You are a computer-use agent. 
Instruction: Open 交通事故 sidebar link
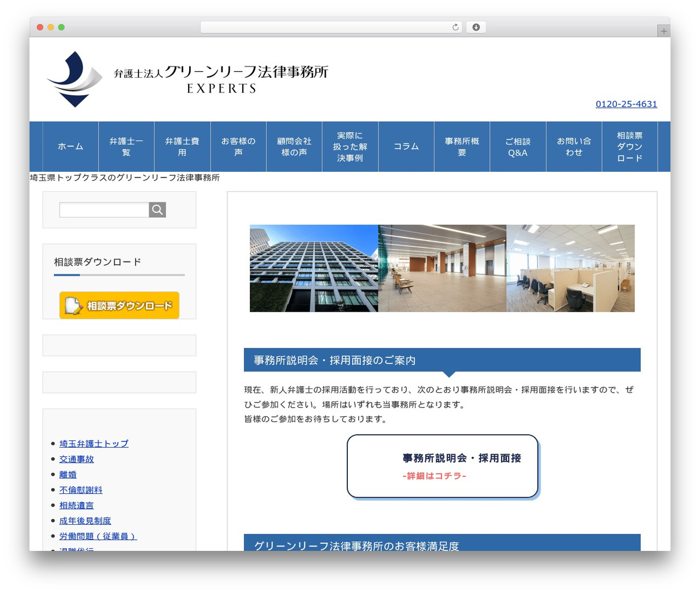click(x=77, y=459)
